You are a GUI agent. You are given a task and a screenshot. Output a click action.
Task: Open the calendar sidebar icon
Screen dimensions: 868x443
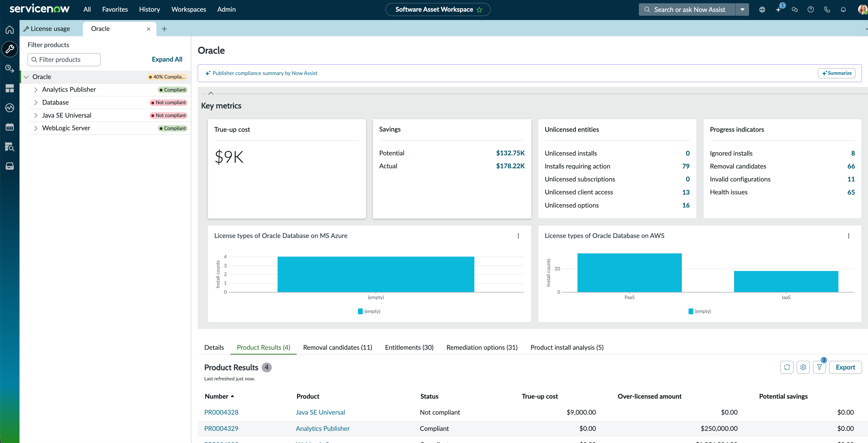tap(10, 127)
